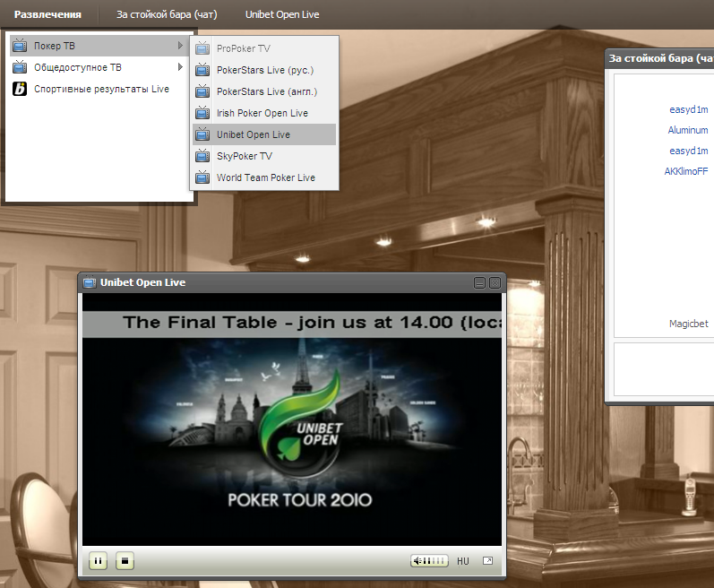This screenshot has width=714, height=588.
Task: Minimize the Unibet Open Live player window
Action: [x=479, y=283]
